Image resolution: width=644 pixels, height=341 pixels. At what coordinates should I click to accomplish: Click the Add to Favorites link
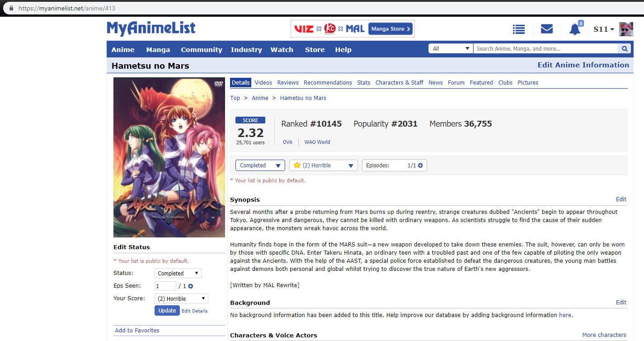137,331
